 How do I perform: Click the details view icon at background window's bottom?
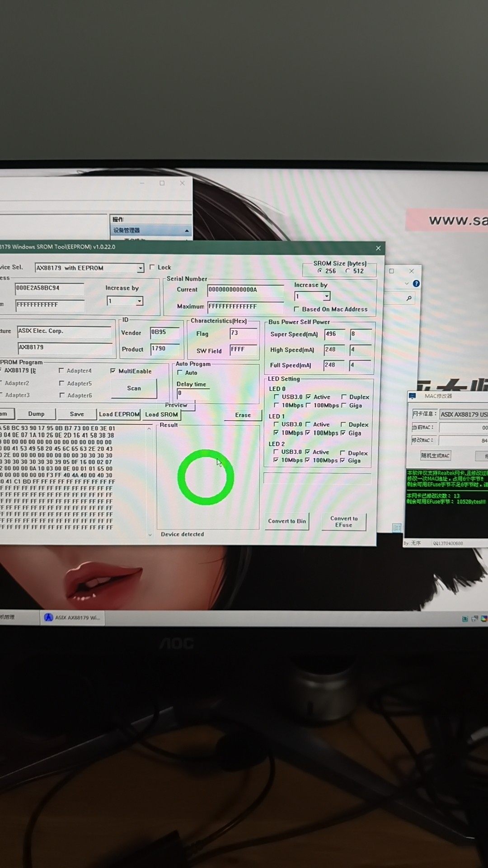pos(397,527)
